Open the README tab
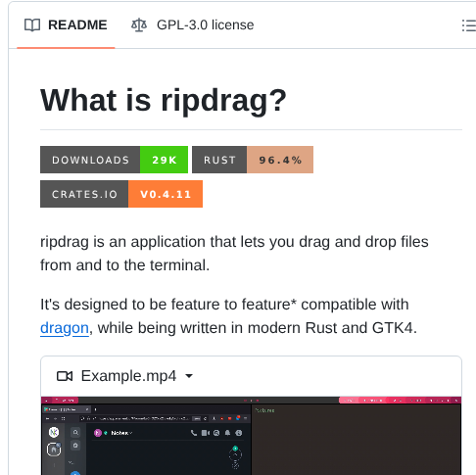The image size is (476, 475). click(66, 25)
